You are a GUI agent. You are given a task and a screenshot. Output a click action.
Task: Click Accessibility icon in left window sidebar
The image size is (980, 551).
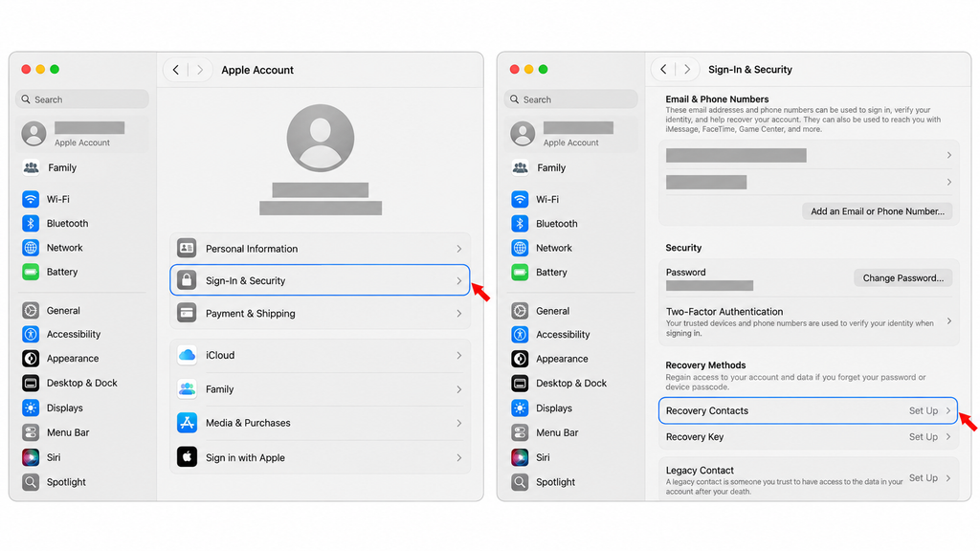[x=31, y=334]
